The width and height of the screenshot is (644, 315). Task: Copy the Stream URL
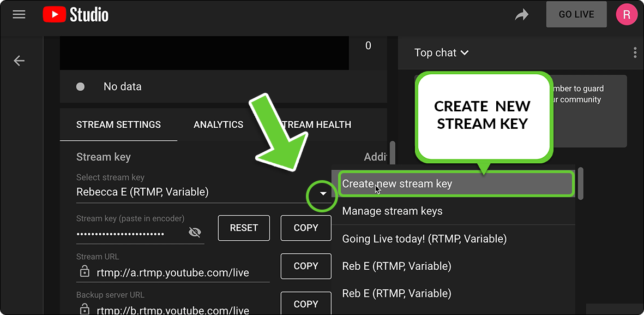click(x=306, y=266)
